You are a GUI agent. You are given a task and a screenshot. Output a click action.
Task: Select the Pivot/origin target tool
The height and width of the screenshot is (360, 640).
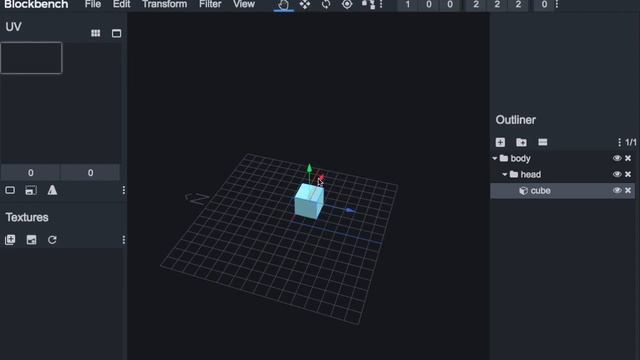click(x=347, y=4)
